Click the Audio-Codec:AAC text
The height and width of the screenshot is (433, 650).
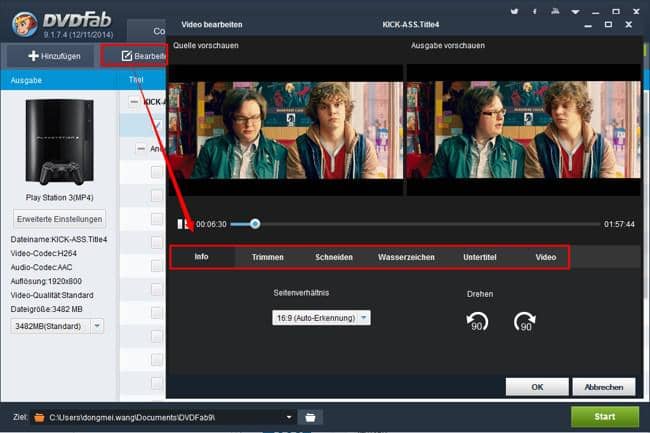pyautogui.click(x=41, y=267)
